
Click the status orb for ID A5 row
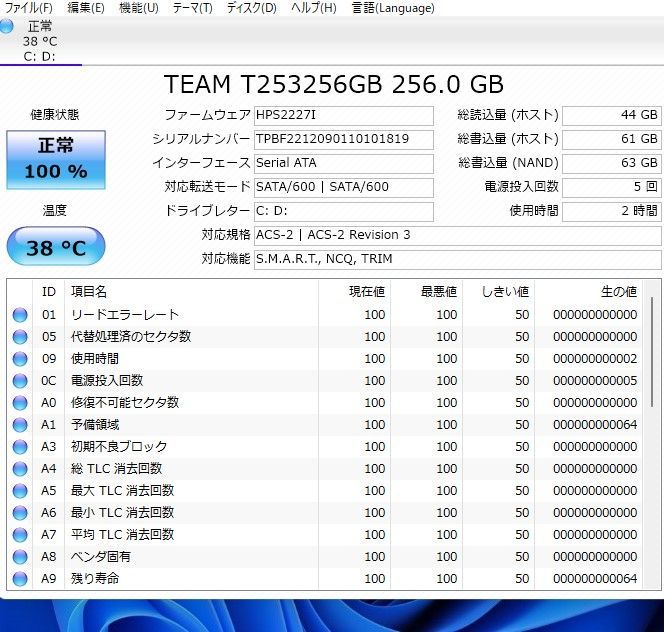click(x=20, y=491)
